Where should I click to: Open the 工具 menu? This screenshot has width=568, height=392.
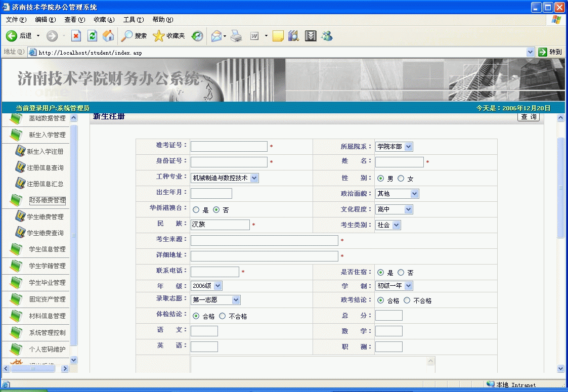(134, 20)
